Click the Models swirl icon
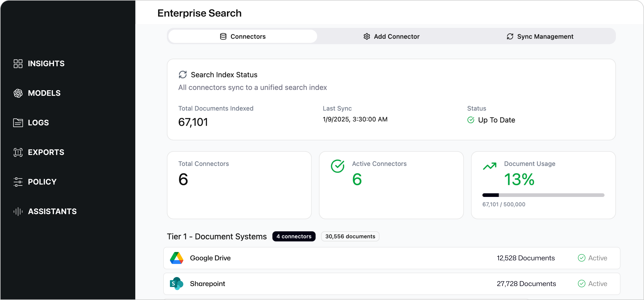 (18, 93)
